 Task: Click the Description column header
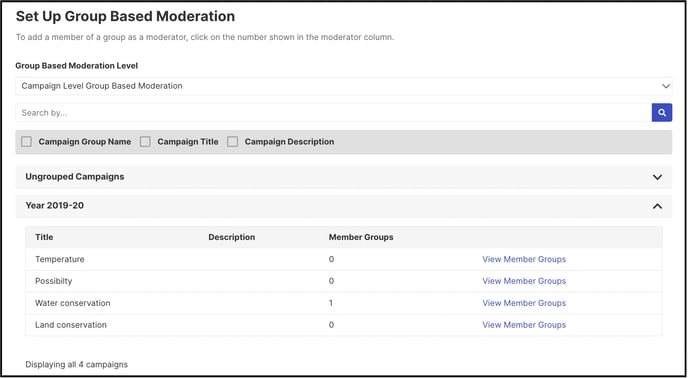[x=232, y=237]
